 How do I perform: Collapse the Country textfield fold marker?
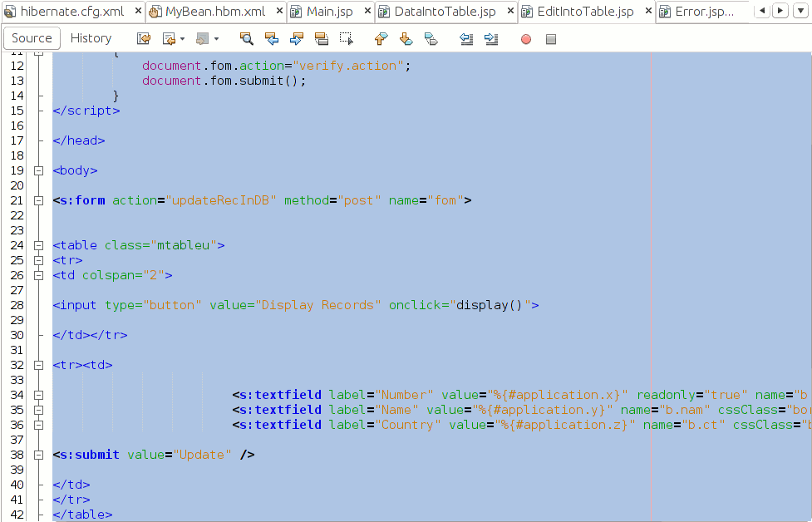[38, 425]
